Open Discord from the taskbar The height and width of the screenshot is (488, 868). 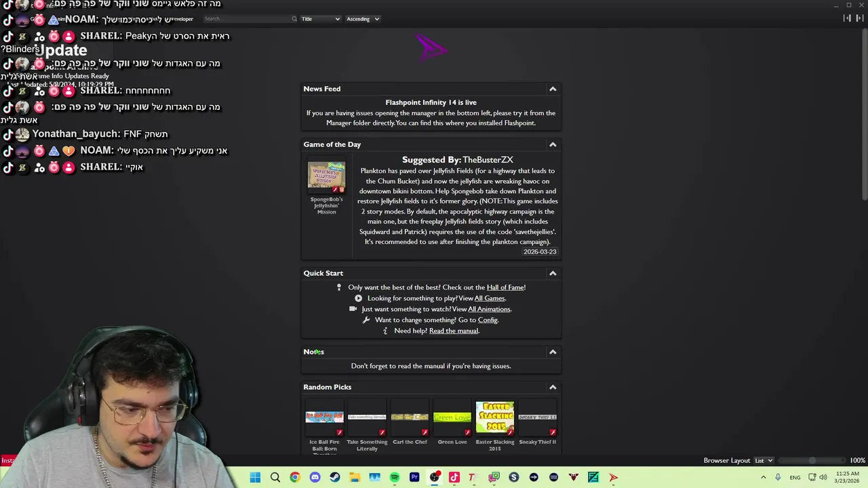(x=315, y=477)
